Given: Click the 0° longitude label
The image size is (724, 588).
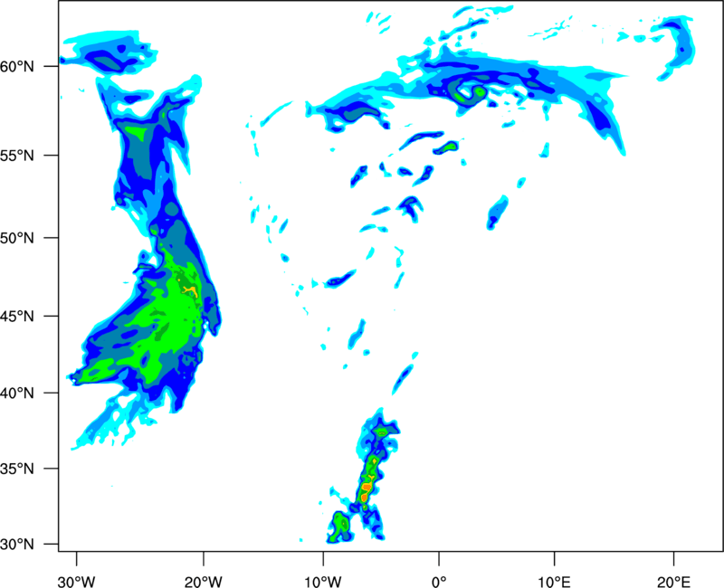Looking at the screenshot, I should coord(439,582).
